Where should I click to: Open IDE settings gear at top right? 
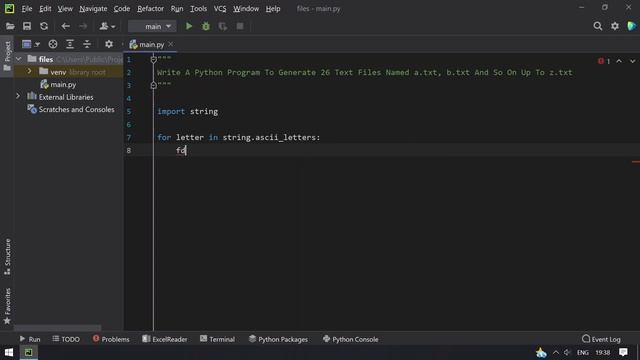click(615, 27)
